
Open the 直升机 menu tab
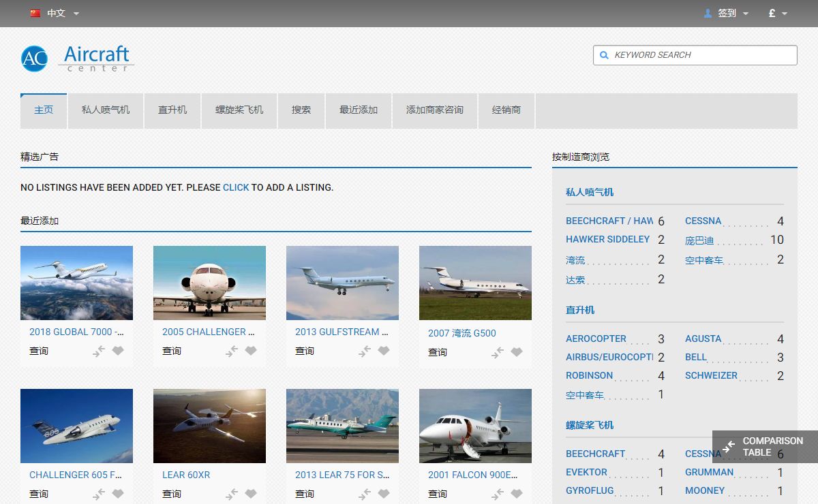click(172, 110)
